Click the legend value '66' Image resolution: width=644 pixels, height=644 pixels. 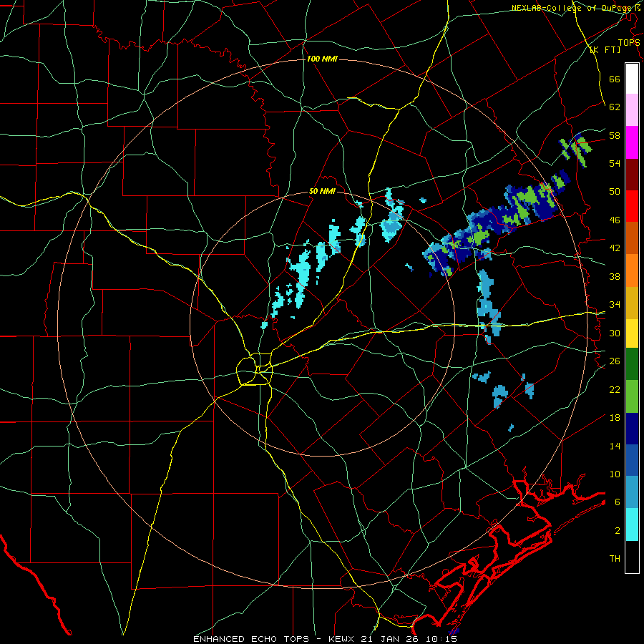click(x=615, y=79)
